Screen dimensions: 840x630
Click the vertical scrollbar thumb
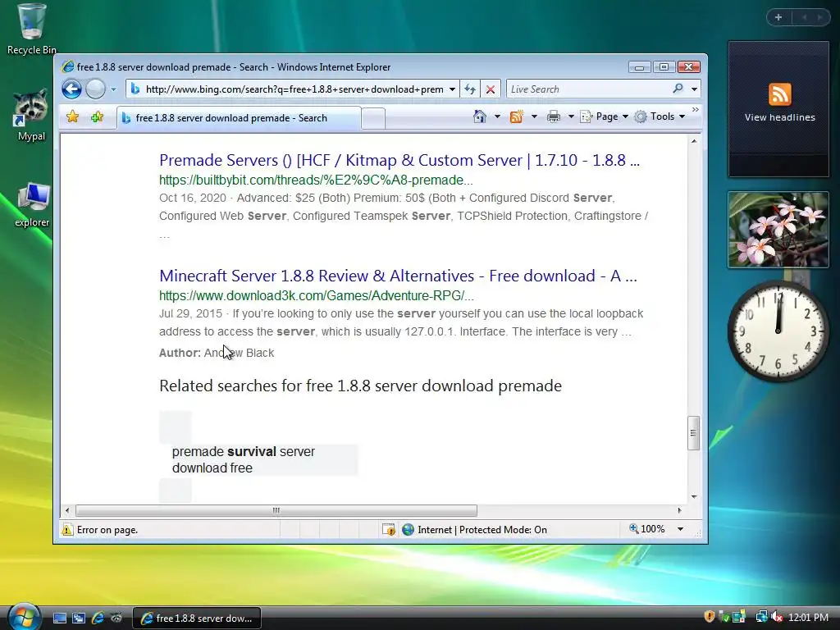[x=693, y=433]
